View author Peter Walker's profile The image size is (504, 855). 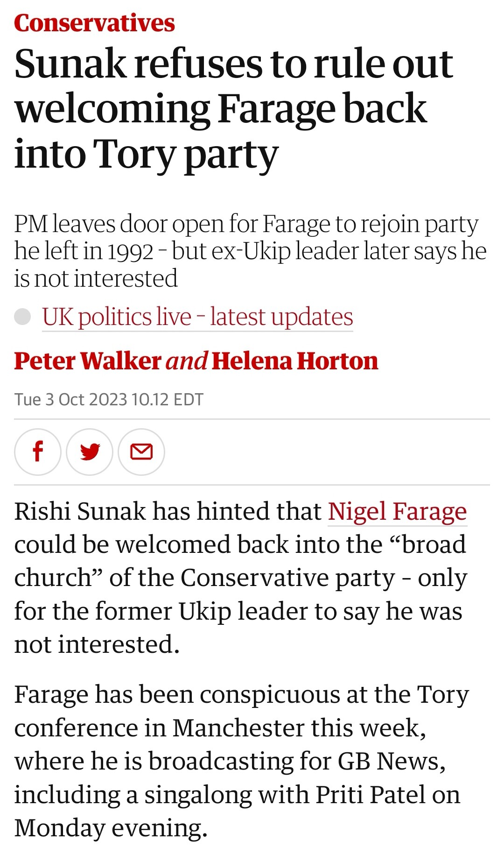click(88, 361)
